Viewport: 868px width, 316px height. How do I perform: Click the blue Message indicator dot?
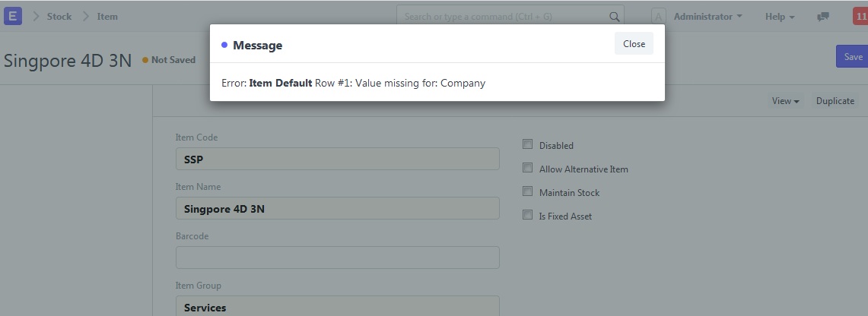224,45
